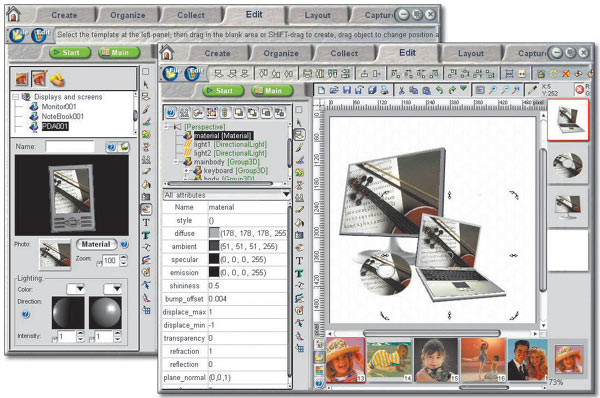This screenshot has height=398, width=600.
Task: Select the laptop page thumbnail on the right panel
Action: click(568, 120)
